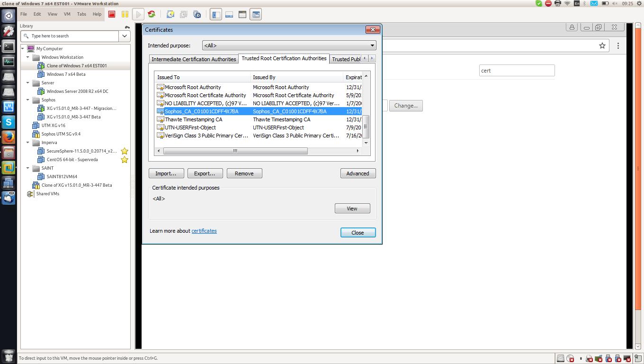Click the Export... button
Image resolution: width=644 pixels, height=364 pixels.
click(205, 173)
